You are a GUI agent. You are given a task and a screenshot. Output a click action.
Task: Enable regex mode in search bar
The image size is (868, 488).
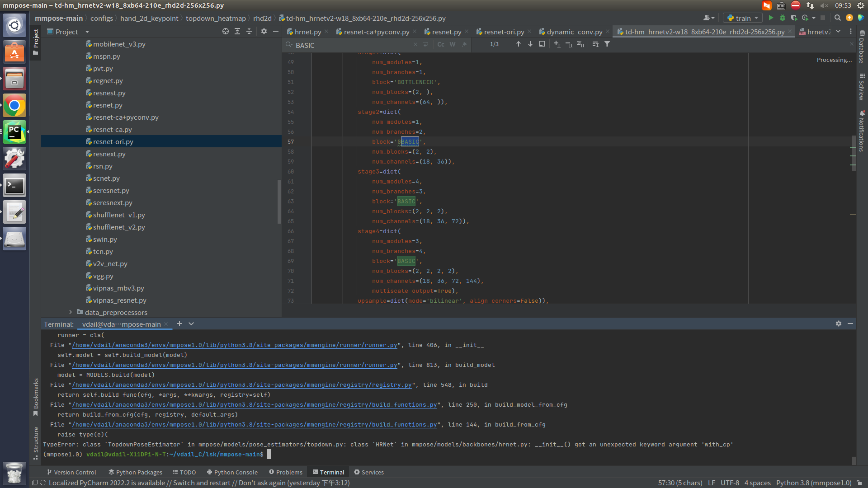pyautogui.click(x=465, y=44)
